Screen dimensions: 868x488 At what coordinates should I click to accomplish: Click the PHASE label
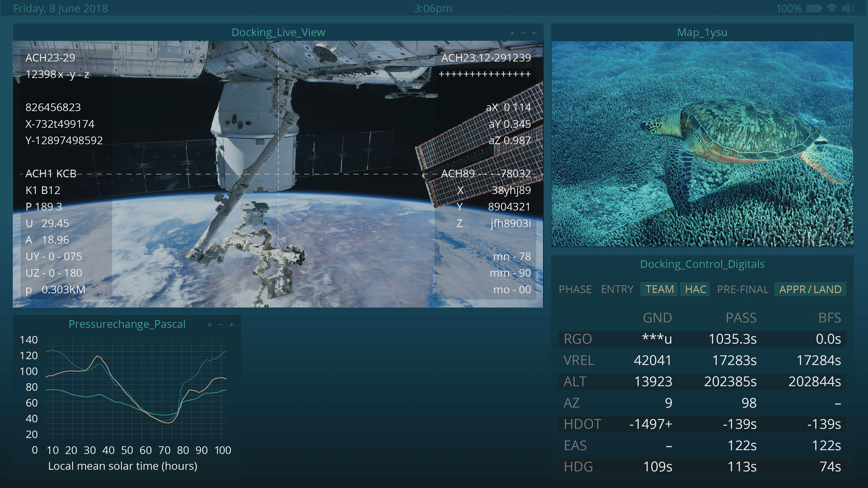point(575,289)
